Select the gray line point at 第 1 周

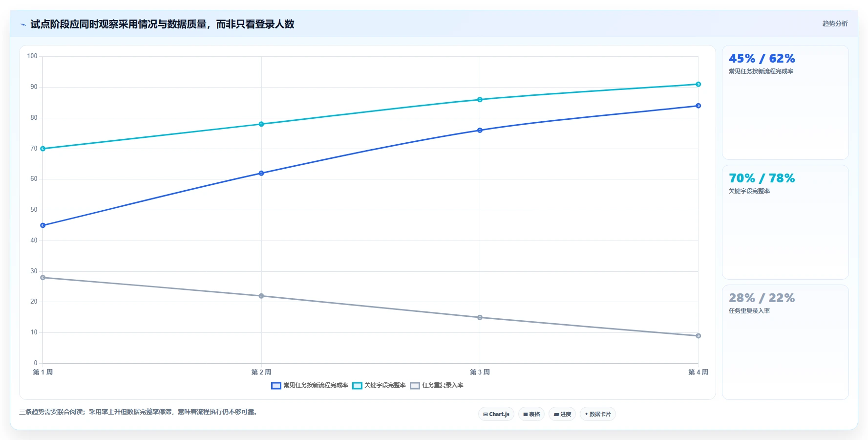[x=43, y=278]
